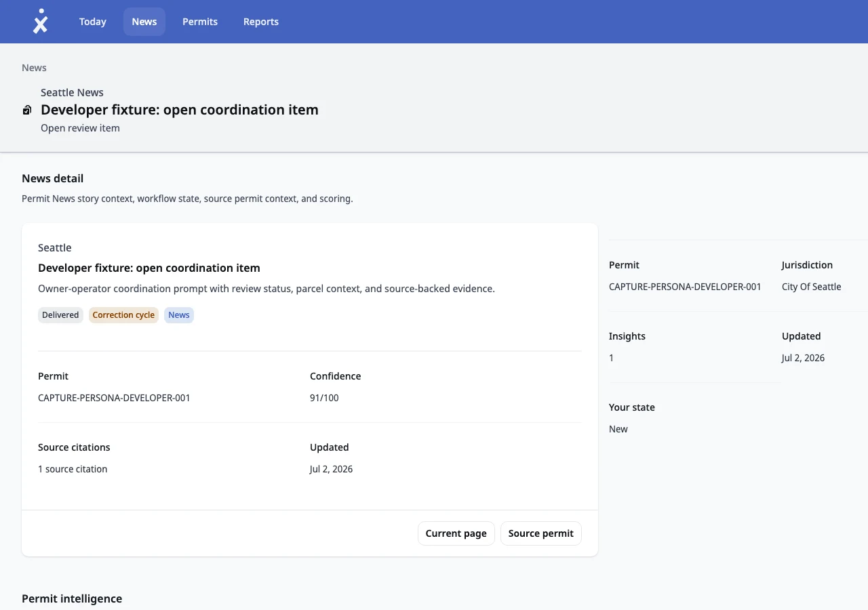Click the 'Jurisdiction' field label
The width and height of the screenshot is (868, 610).
[x=807, y=265]
